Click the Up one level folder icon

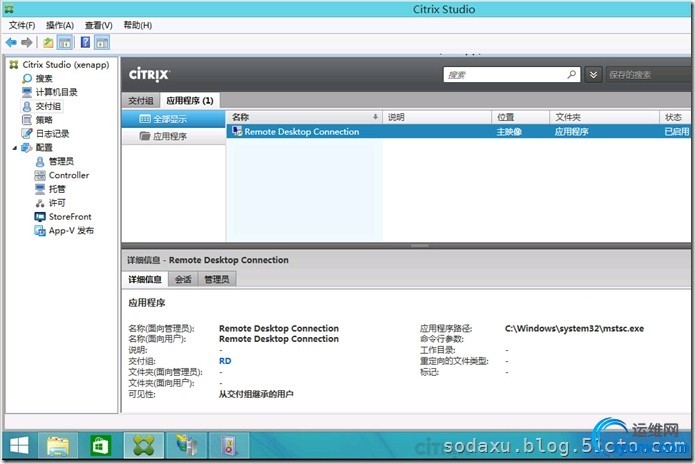(x=48, y=43)
